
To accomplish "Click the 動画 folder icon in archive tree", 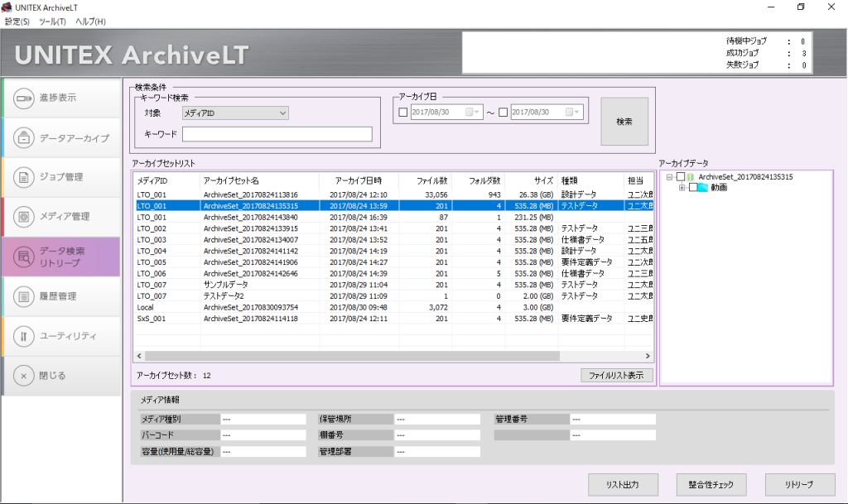I will click(703, 187).
